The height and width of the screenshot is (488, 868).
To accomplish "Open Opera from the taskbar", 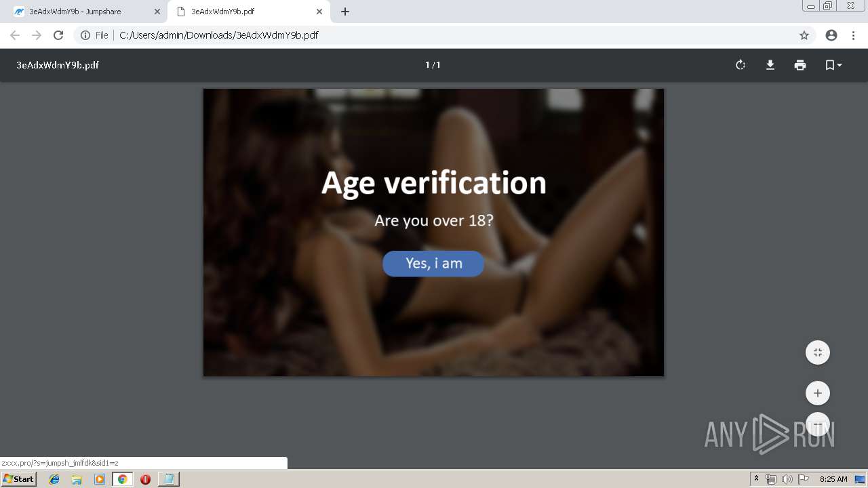I will 145,479.
